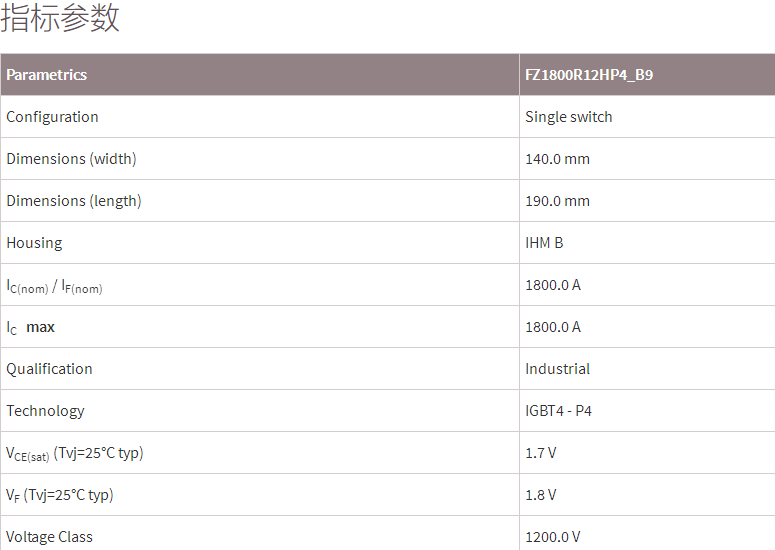Select the Industrial qualification value
This screenshot has height=550, width=775.
tap(557, 369)
